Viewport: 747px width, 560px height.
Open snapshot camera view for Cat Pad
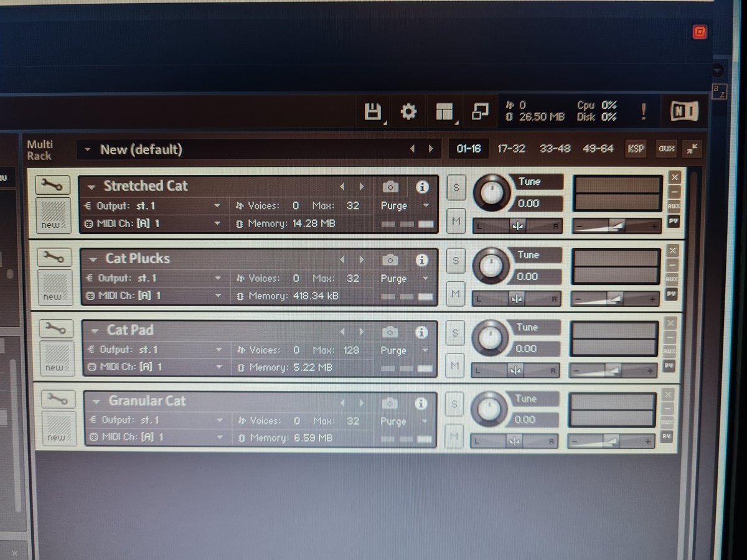(390, 332)
